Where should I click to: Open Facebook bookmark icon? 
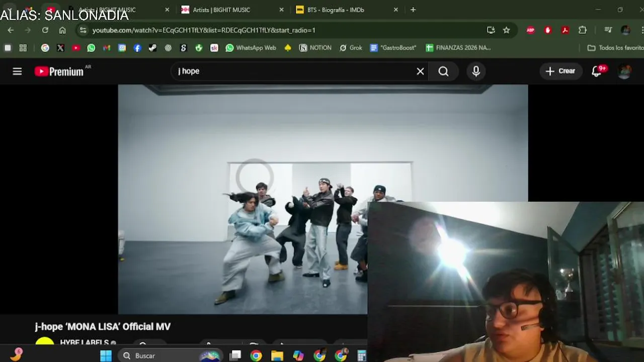[137, 48]
